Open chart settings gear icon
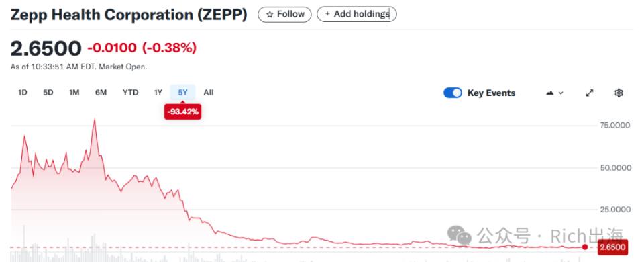The image size is (644, 262). click(619, 93)
